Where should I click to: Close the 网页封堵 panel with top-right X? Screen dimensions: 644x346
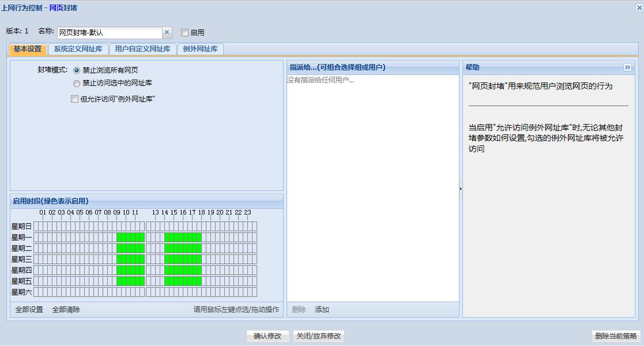click(x=639, y=8)
